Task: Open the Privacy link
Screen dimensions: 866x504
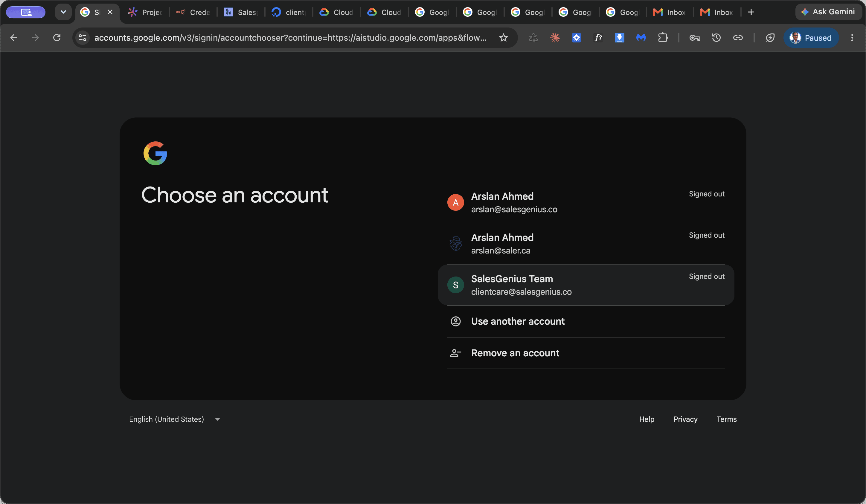Action: (x=685, y=419)
